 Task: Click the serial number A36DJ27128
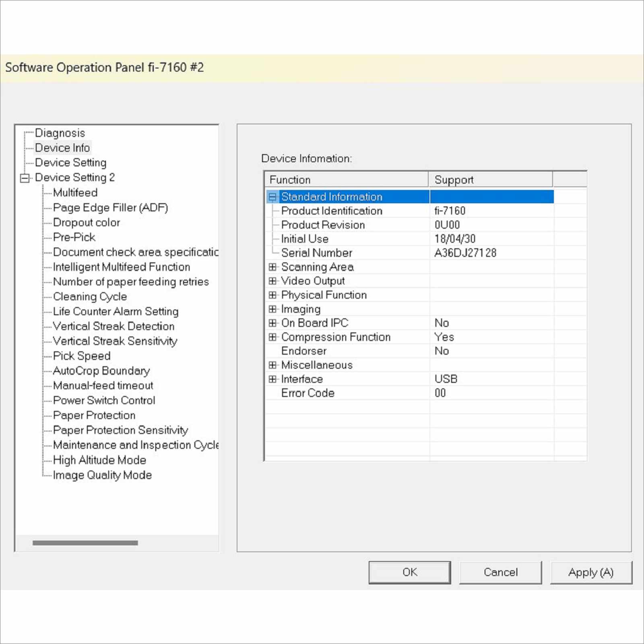coord(465,253)
